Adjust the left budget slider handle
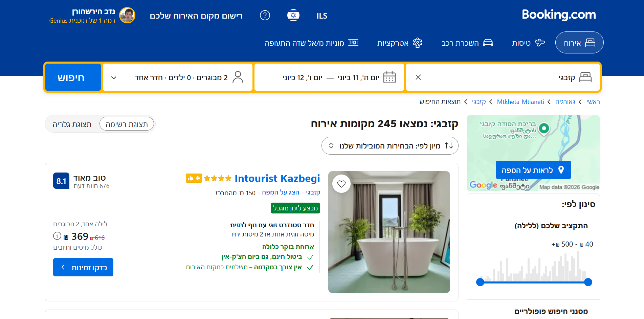Screen dimensions: 644x319 [480, 282]
